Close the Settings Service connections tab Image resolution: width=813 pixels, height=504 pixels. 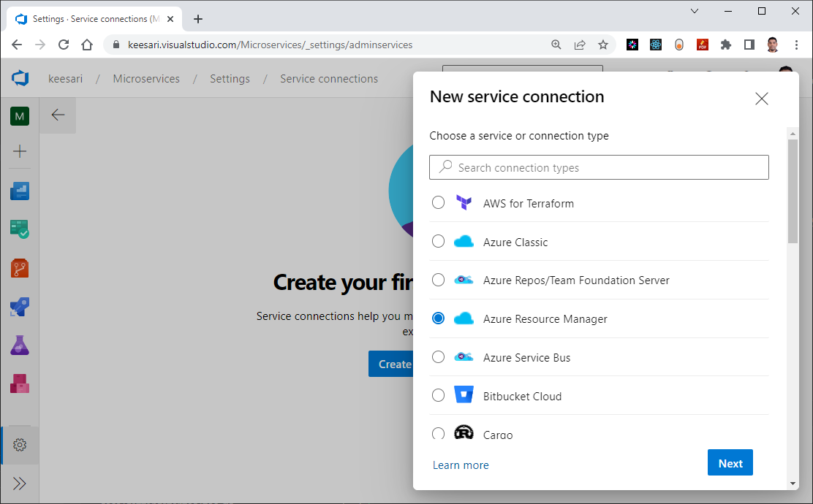tap(170, 19)
